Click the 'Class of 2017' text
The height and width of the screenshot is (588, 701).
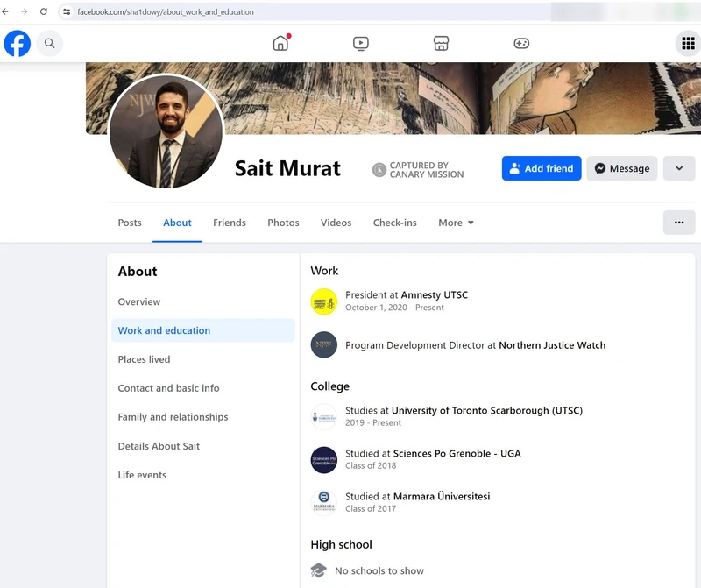(x=371, y=508)
